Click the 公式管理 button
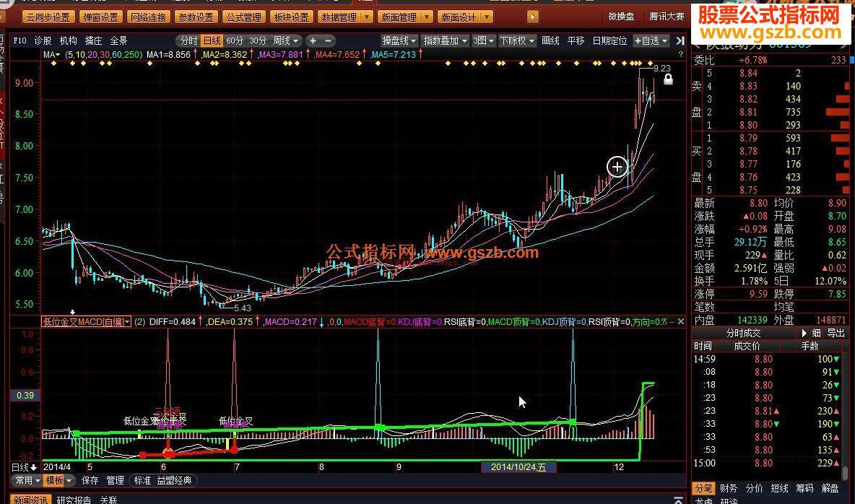This screenshot has width=855, height=504. [243, 17]
